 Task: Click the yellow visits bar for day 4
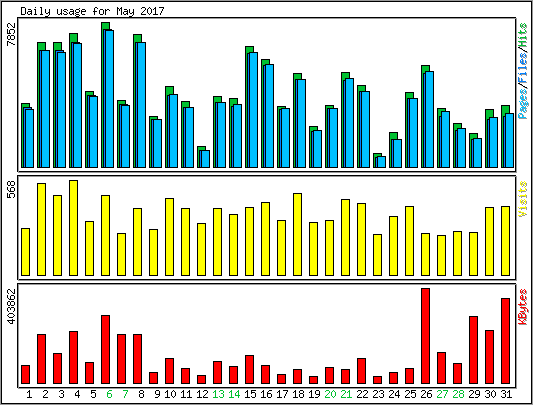coord(73,228)
